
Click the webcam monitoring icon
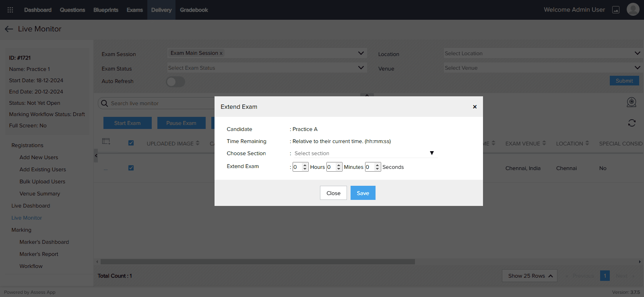(x=632, y=102)
